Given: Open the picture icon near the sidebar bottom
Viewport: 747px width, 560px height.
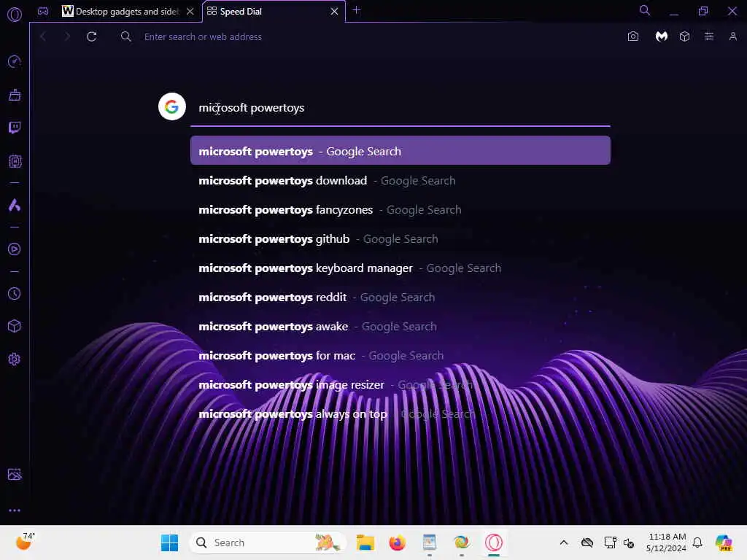Looking at the screenshot, I should [x=15, y=474].
